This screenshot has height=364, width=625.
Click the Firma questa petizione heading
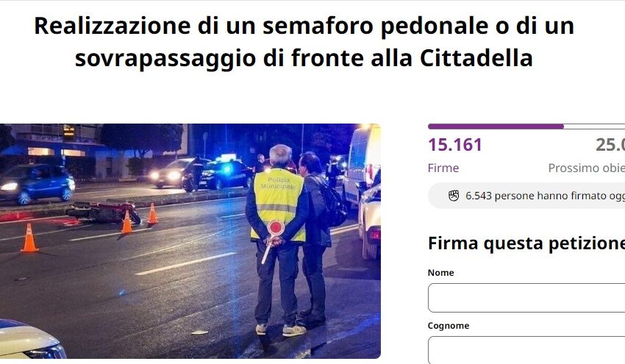pyautogui.click(x=526, y=243)
